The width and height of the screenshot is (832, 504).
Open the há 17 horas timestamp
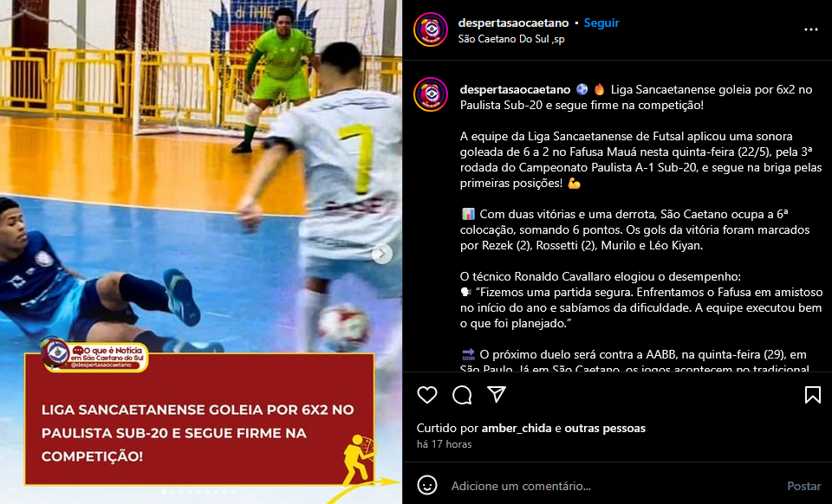444,444
